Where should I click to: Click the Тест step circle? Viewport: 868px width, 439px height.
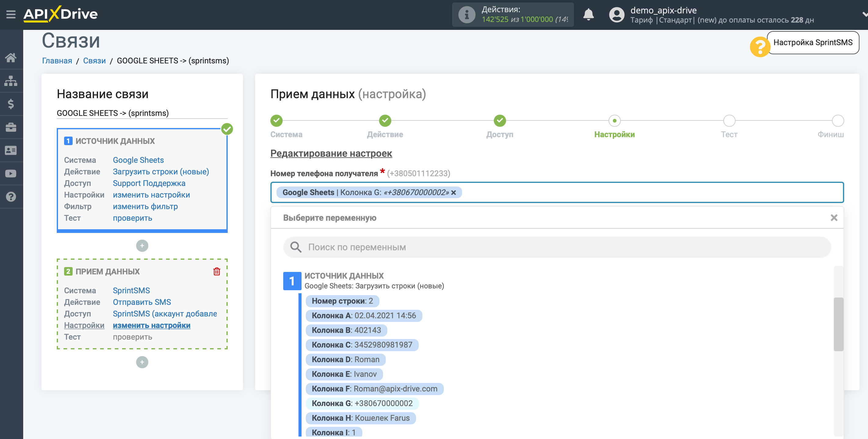point(729,120)
